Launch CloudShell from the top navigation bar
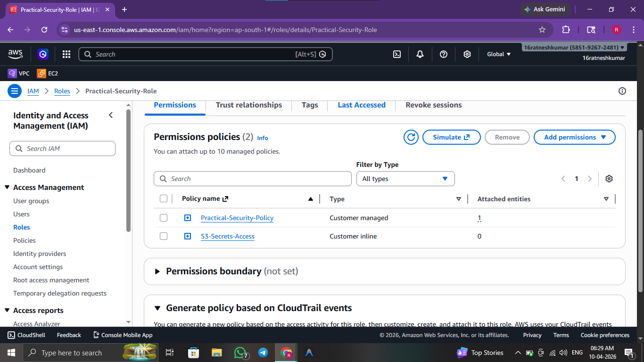This screenshot has height=362, width=644. pyautogui.click(x=397, y=54)
